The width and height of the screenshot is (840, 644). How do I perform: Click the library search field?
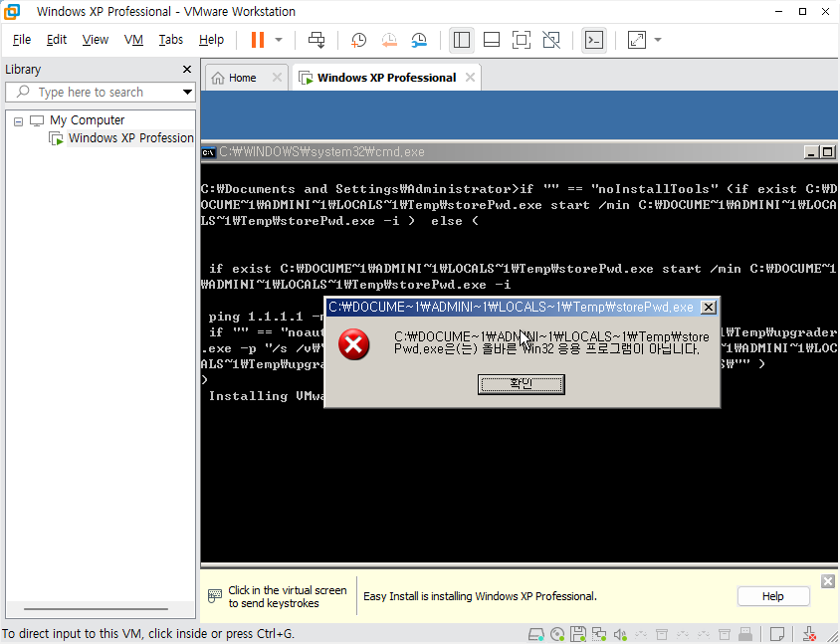100,93
